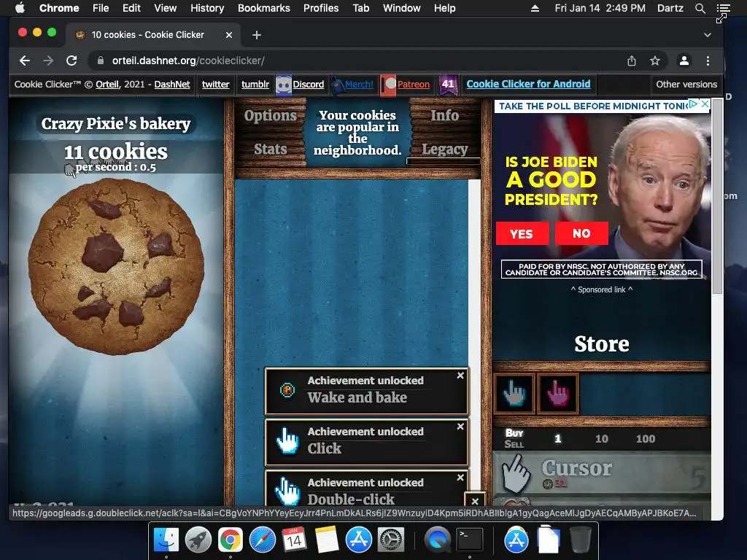This screenshot has height=560, width=747.
Task: Go forward in Chrome
Action: 48,61
